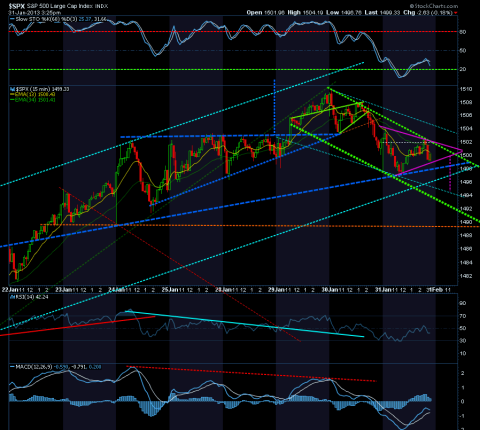Click the 80 level on stochastic scale

point(463,32)
